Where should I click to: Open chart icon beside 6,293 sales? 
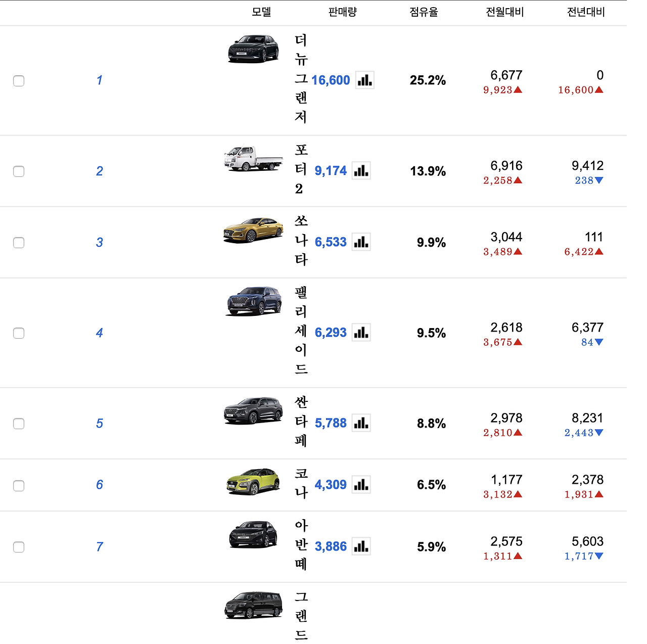pos(361,332)
